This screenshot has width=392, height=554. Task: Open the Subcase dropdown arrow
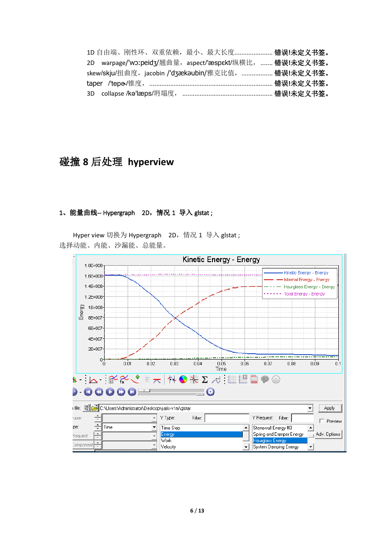[154, 418]
